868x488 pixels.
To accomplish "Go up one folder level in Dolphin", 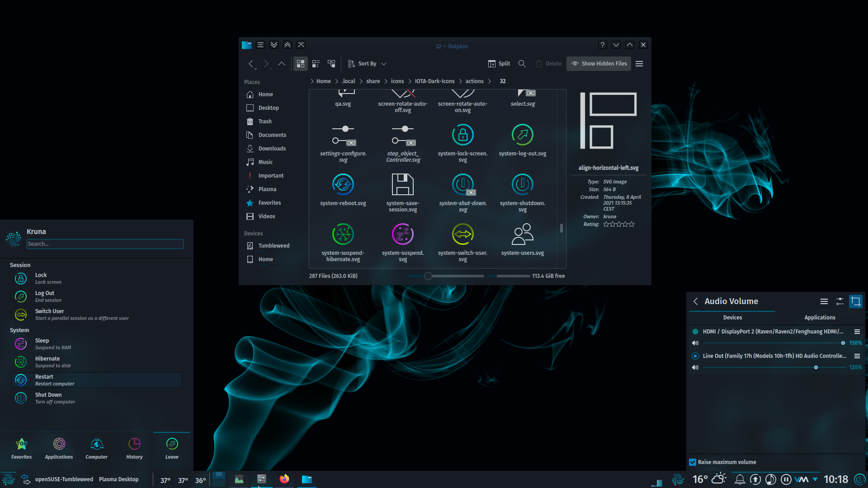I will pyautogui.click(x=281, y=64).
